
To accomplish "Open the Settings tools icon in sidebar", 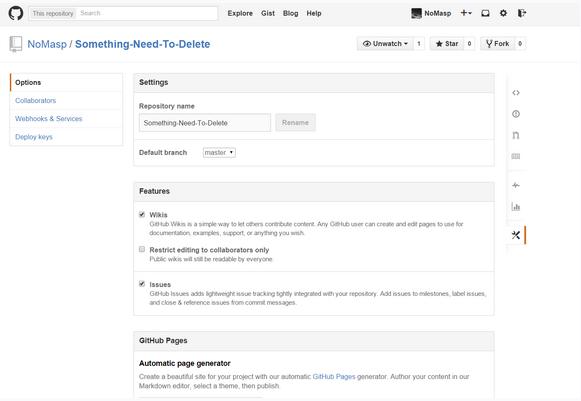I will click(516, 235).
